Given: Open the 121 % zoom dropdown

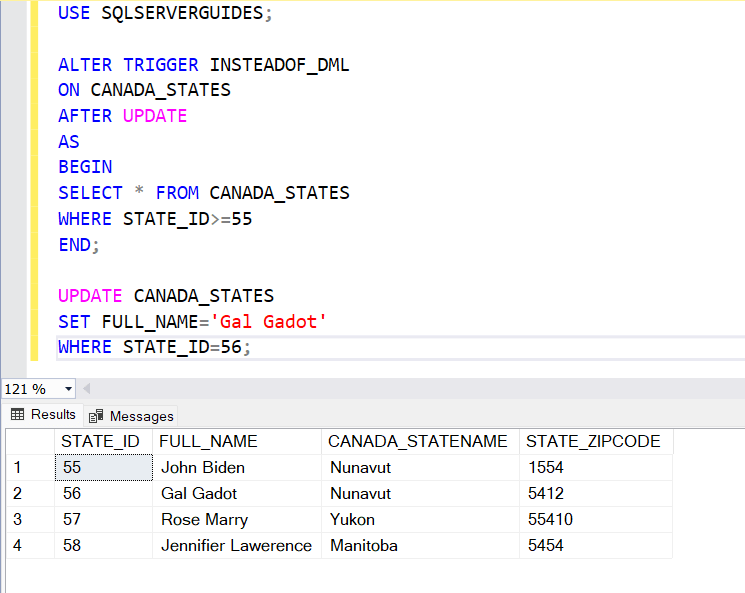Looking at the screenshot, I should (68, 389).
